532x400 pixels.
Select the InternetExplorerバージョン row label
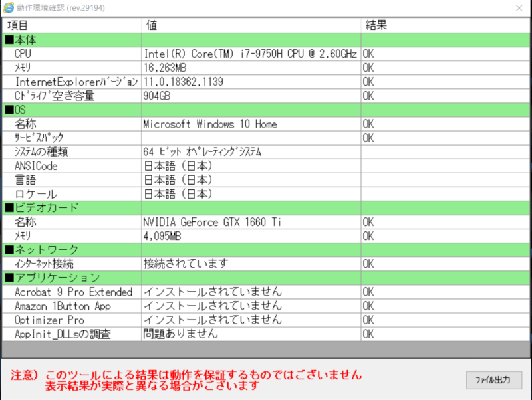(76, 82)
